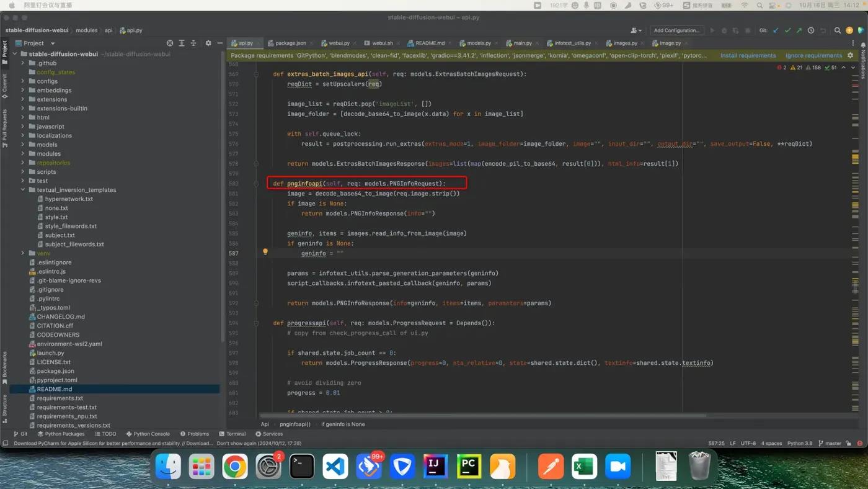Click the intention lightbulb on line 587

(x=265, y=252)
